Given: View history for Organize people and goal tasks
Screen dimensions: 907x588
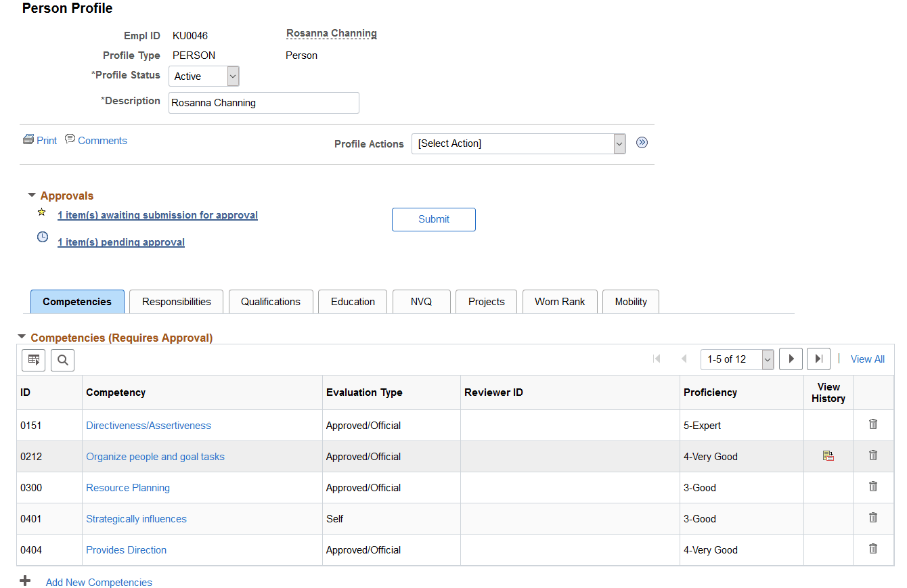Looking at the screenshot, I should tap(828, 455).
